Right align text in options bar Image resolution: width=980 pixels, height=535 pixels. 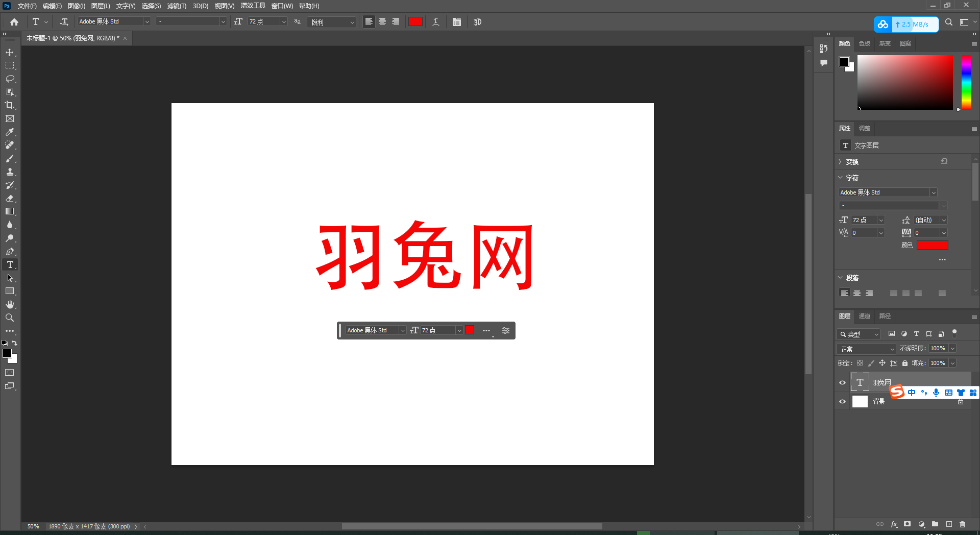click(x=396, y=22)
